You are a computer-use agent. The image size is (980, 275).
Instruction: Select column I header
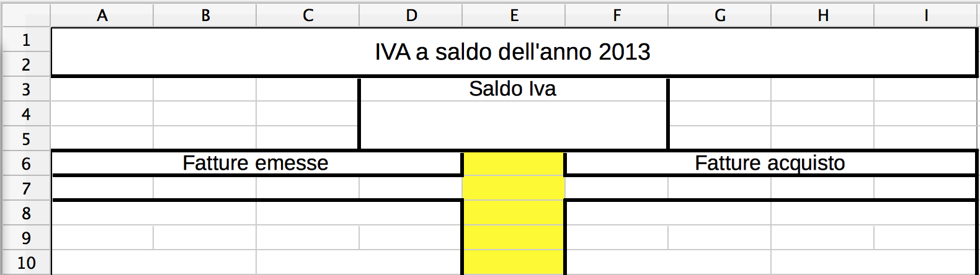[926, 15]
